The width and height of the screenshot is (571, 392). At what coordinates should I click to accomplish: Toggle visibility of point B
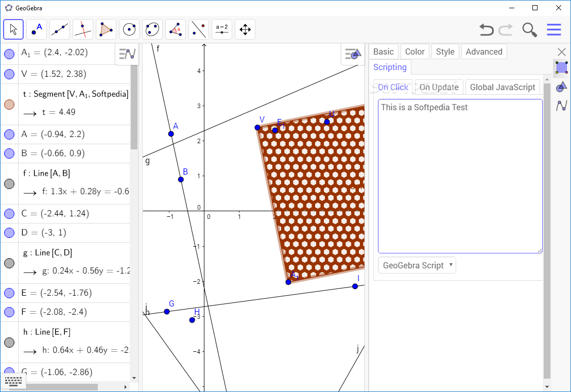(9, 154)
